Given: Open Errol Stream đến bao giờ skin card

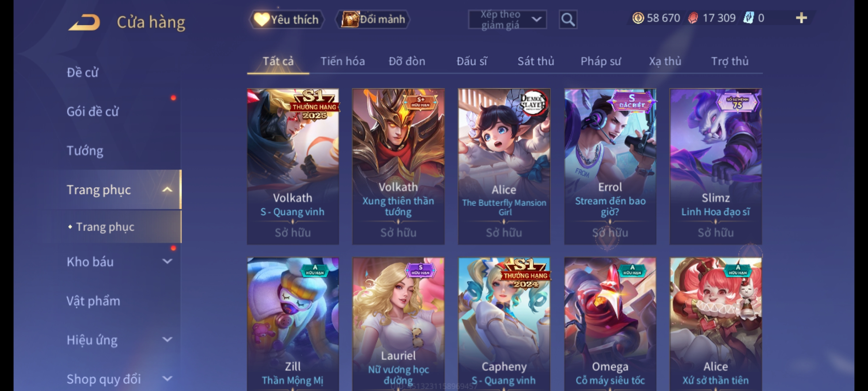Looking at the screenshot, I should click(610, 167).
